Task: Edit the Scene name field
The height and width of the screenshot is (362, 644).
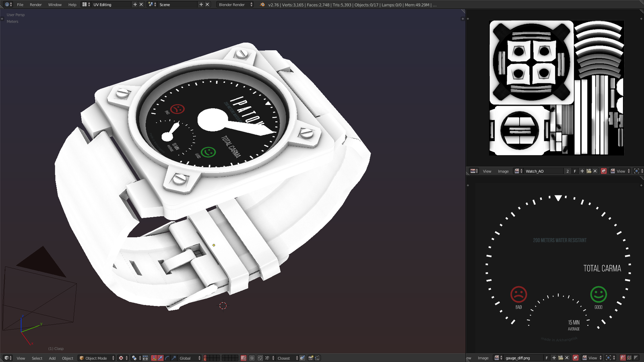Action: pos(178,5)
